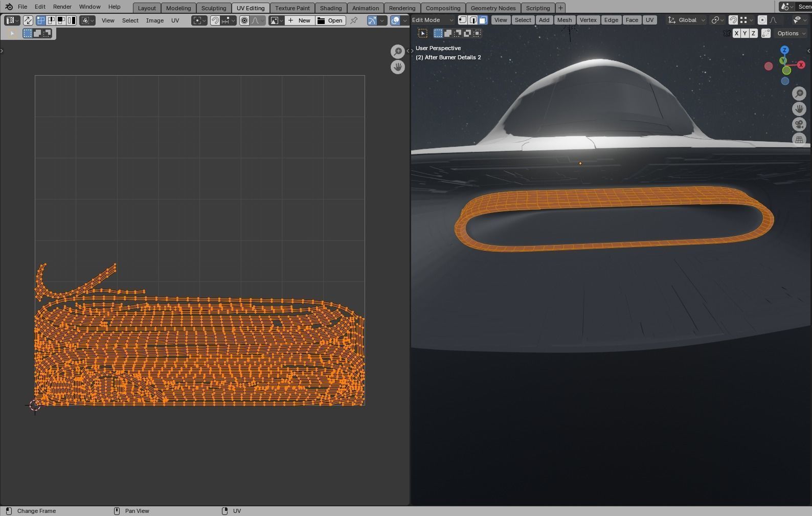
Task: Open the 3D viewport View menu
Action: pyautogui.click(x=501, y=20)
